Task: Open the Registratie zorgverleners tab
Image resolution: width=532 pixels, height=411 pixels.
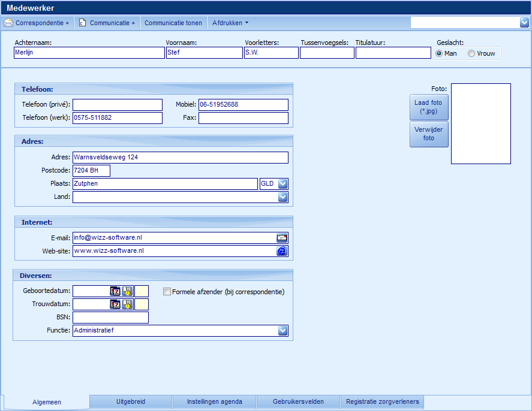Action: click(382, 401)
